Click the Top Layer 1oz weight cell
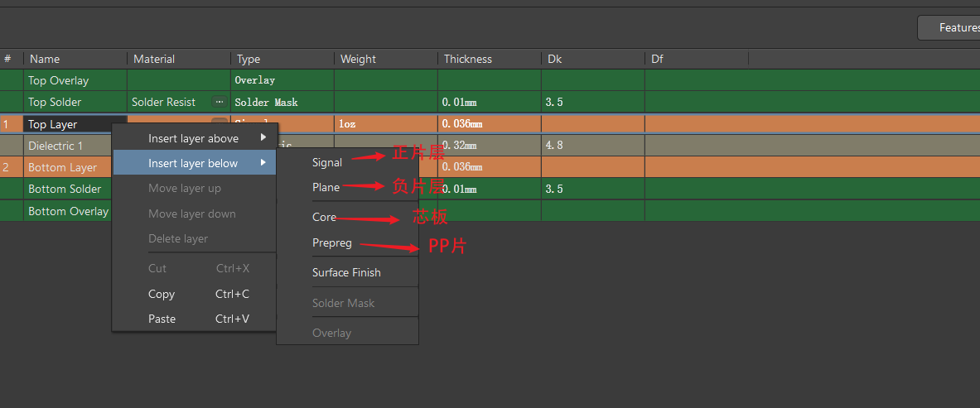 pos(347,123)
